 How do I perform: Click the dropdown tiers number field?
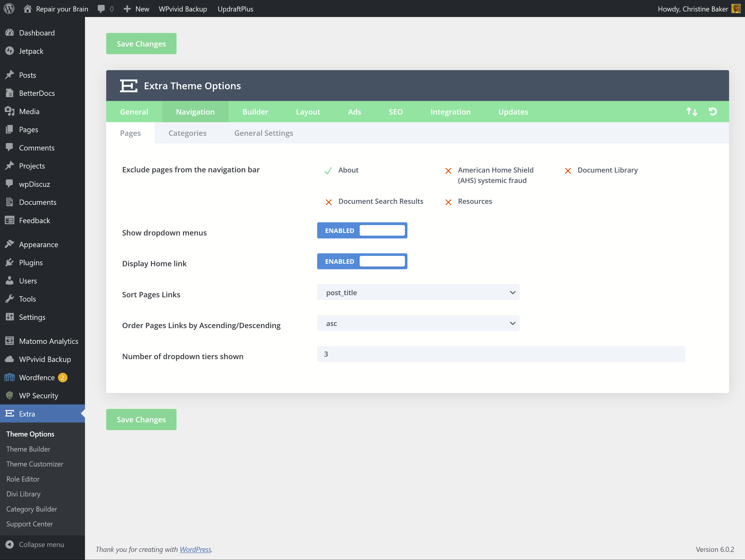click(x=500, y=354)
